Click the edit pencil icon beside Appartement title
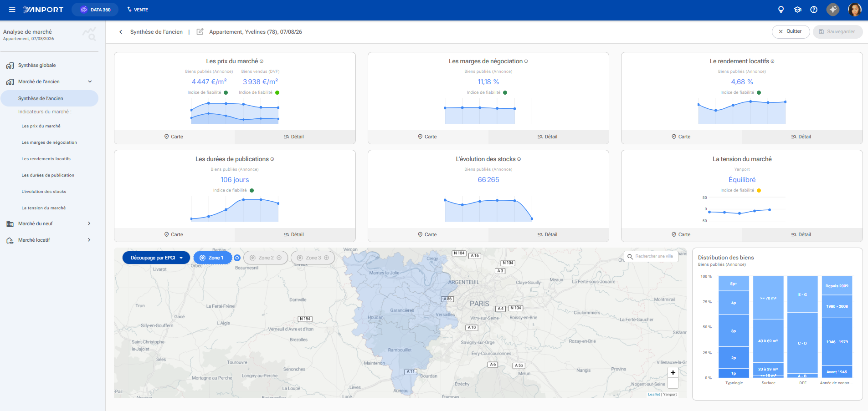The height and width of the screenshot is (411, 868). tap(200, 32)
